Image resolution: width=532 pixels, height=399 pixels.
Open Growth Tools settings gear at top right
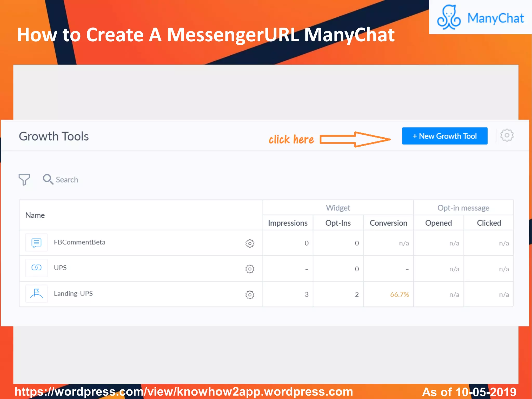coord(507,135)
